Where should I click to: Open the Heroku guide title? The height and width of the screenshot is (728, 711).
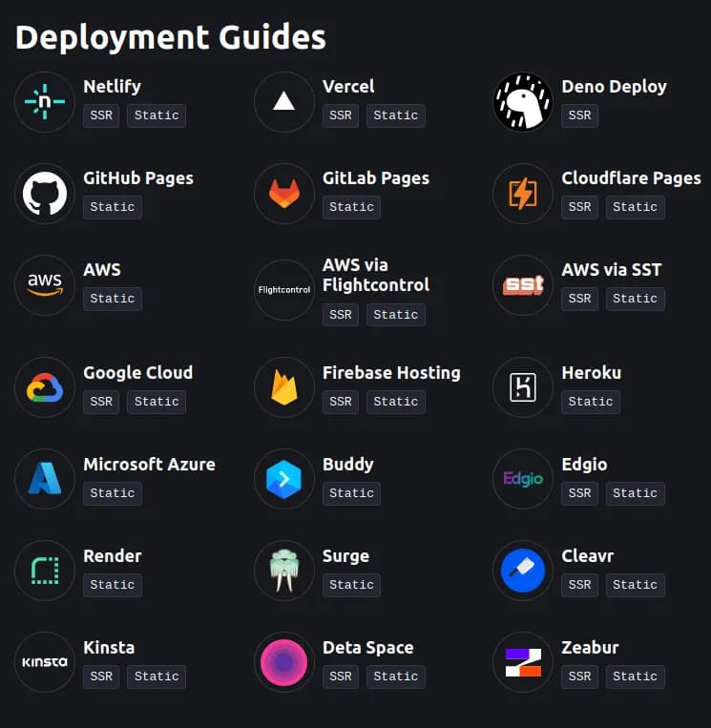tap(591, 372)
